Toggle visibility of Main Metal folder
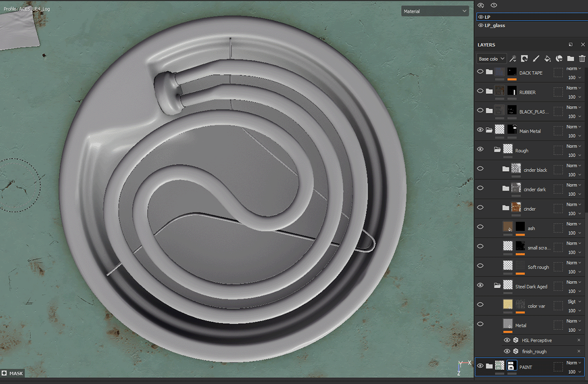This screenshot has height=384, width=588. (480, 130)
